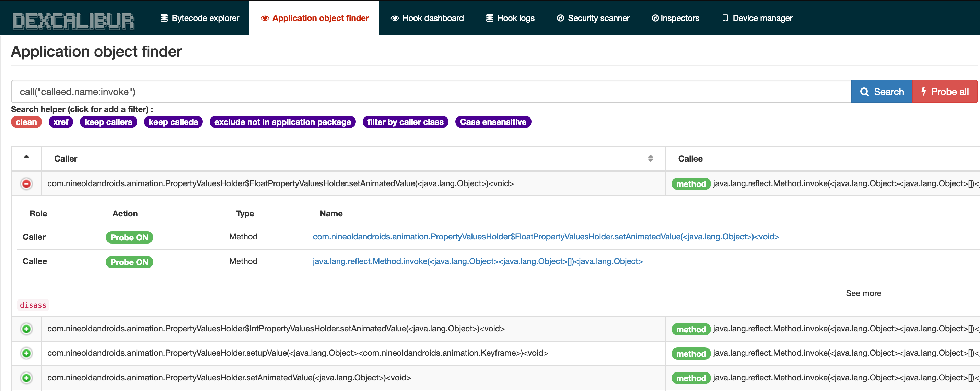This screenshot has width=980, height=391.
Task: Go to the Device manager tab
Action: pos(757,18)
